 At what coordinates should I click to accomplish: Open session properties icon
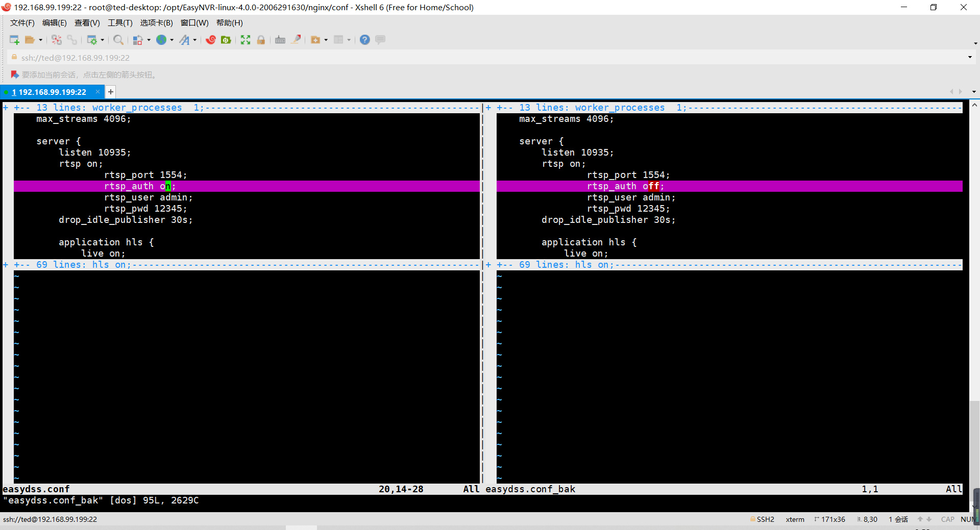coord(92,40)
